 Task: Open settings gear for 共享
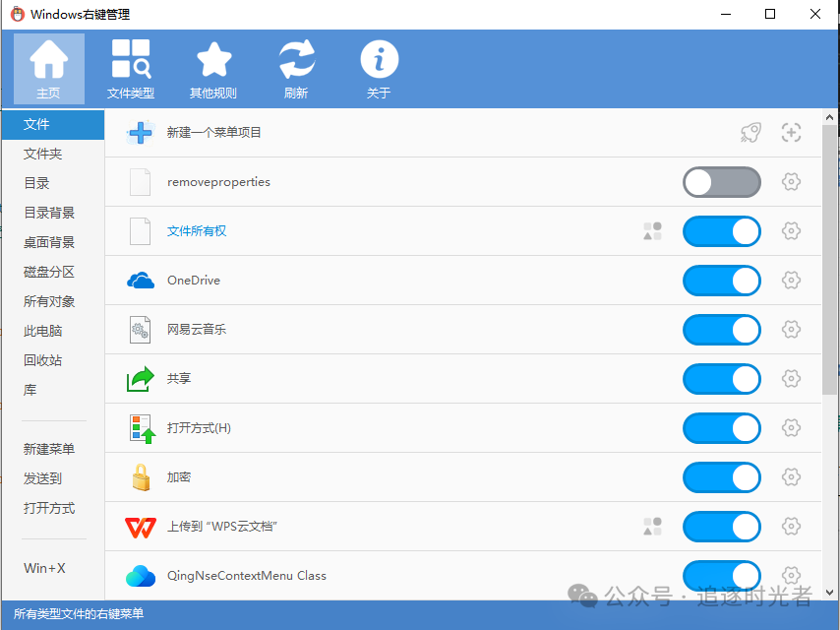[x=791, y=379]
